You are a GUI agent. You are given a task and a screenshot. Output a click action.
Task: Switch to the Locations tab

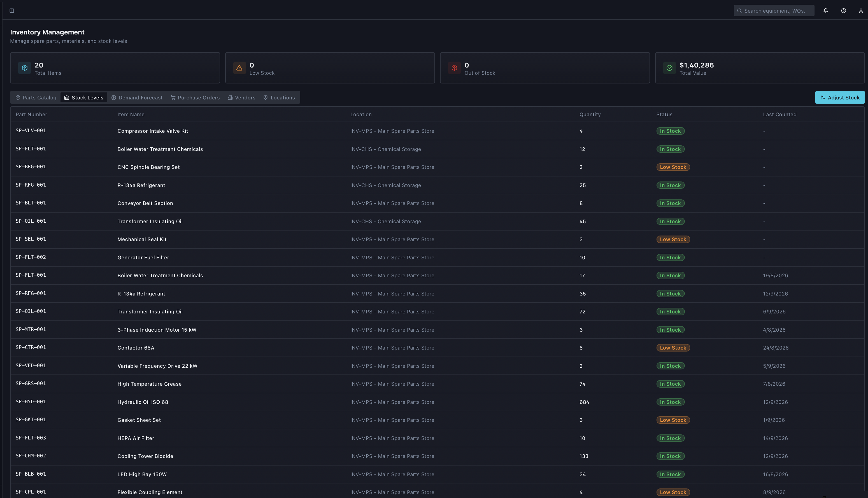click(x=279, y=97)
